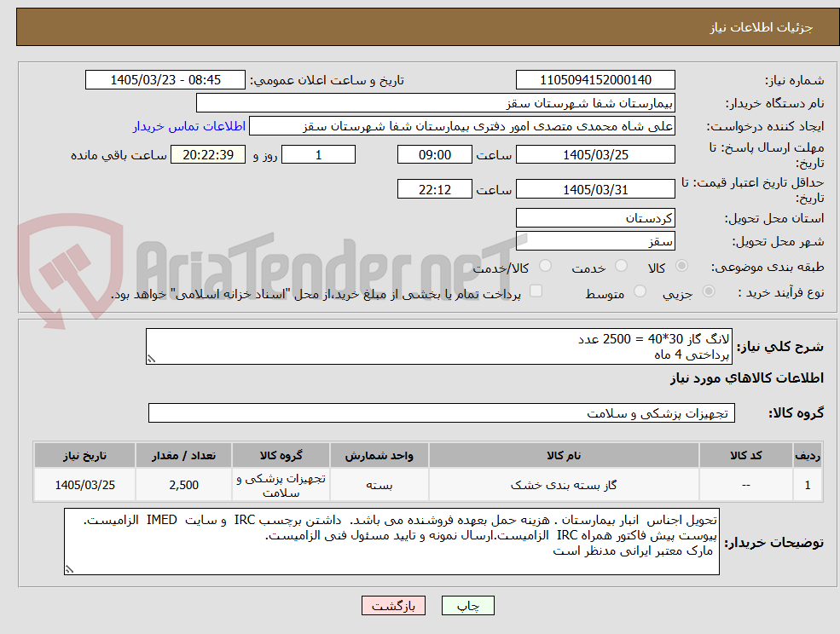
Task: Click the delivery province field کردستان
Action: (x=595, y=218)
